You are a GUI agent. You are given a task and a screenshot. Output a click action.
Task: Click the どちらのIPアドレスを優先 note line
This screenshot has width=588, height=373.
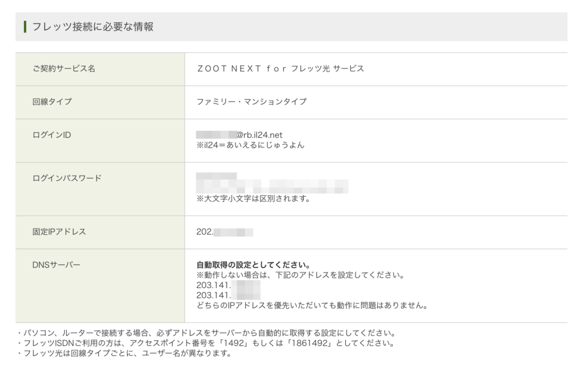pos(312,305)
